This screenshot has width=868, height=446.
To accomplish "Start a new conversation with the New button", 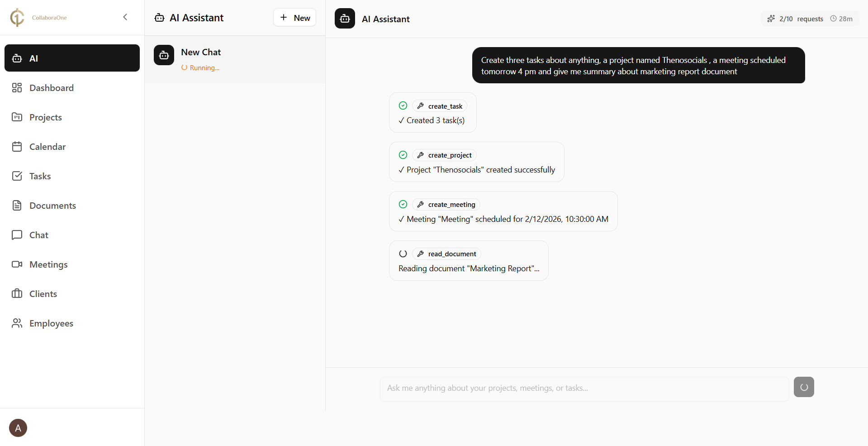I will click(x=294, y=17).
